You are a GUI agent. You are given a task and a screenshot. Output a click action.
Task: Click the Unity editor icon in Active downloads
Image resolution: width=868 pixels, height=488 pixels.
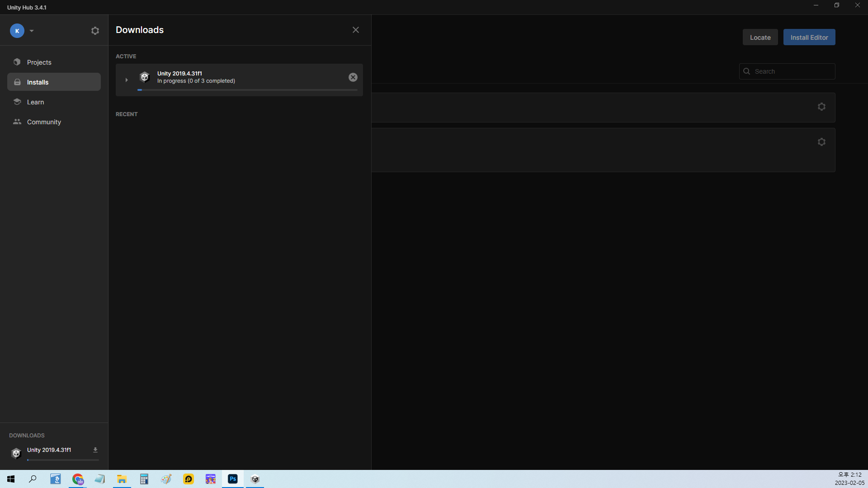145,77
